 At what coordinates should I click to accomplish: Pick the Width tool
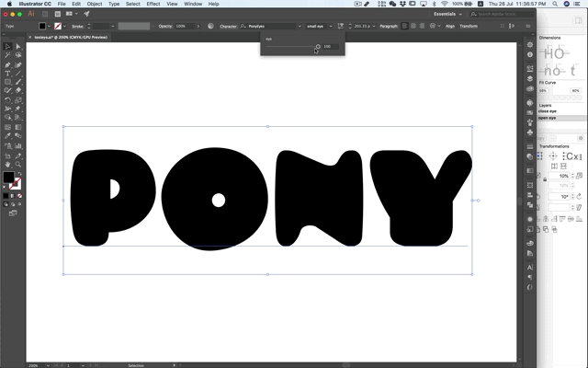(x=7, y=109)
